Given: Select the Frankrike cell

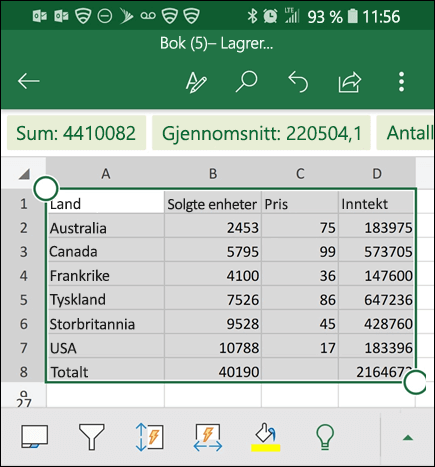Looking at the screenshot, I should 105,276.
